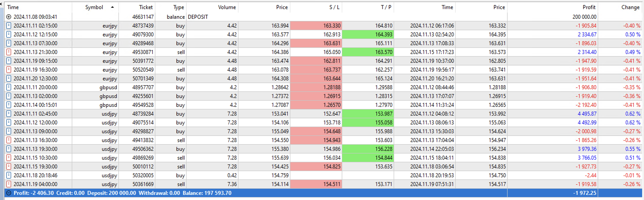
Task: Click buy order icon for ticket 48957707
Action: point(9,87)
